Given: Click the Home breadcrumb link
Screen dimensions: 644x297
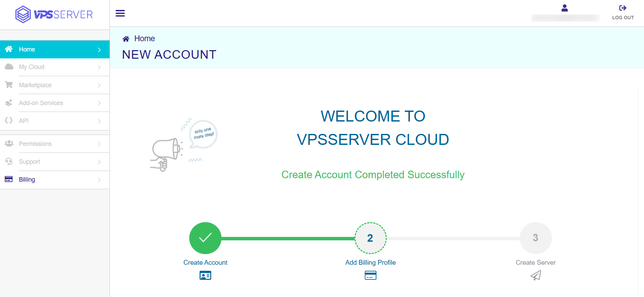Looking at the screenshot, I should [x=144, y=38].
